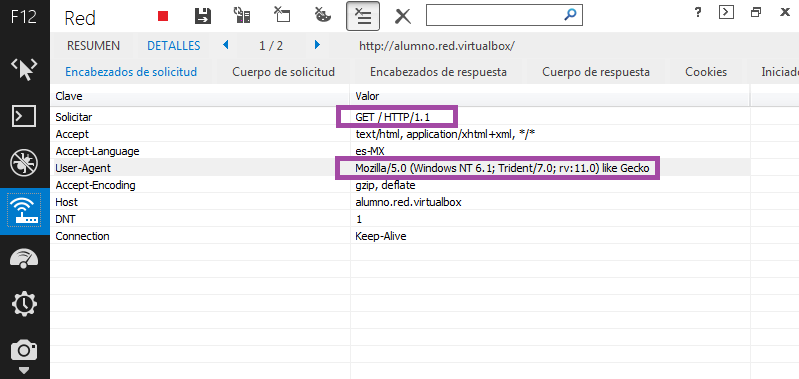Open the Cookies tab

coord(706,72)
